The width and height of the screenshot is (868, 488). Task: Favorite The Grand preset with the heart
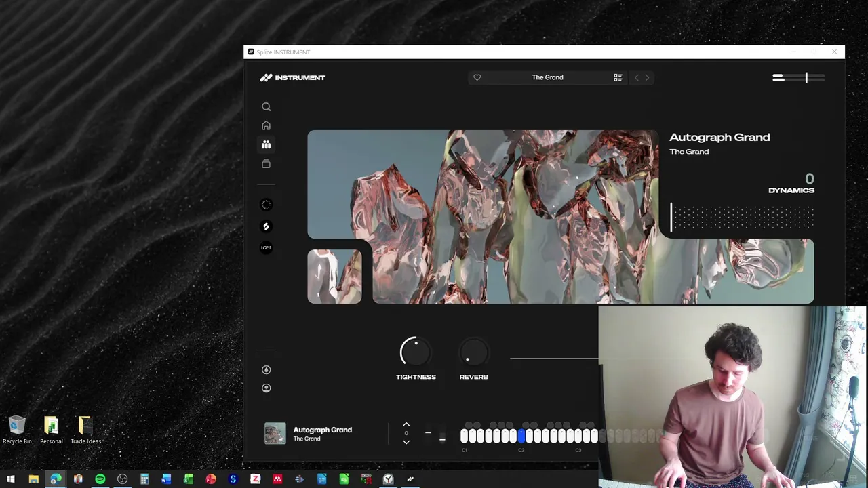point(477,77)
